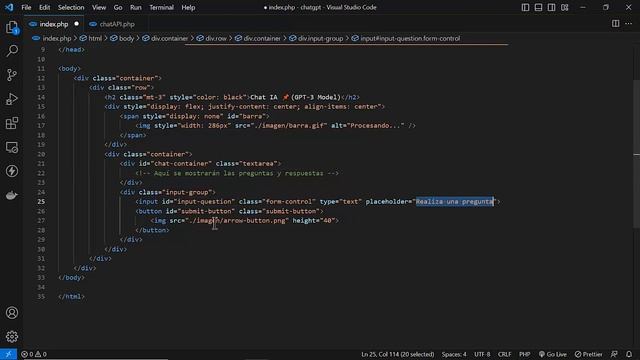This screenshot has height=360, width=640.
Task: Click 'chat-container' id value on line 21
Action: click(181, 164)
